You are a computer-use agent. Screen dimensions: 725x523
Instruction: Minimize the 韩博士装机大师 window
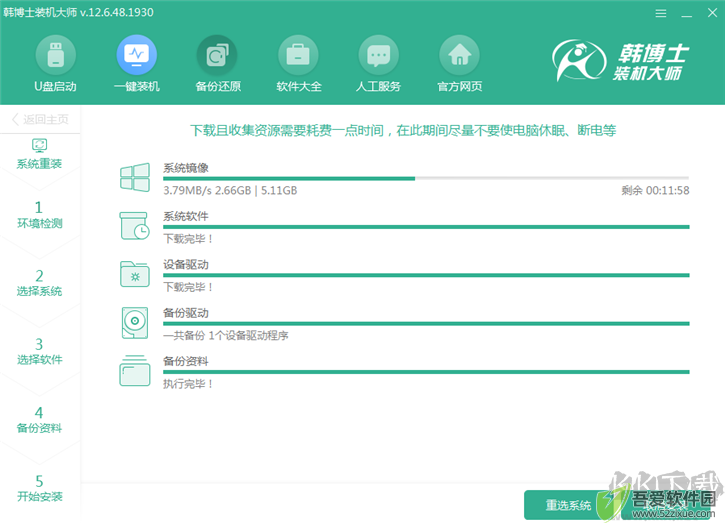coord(687,14)
